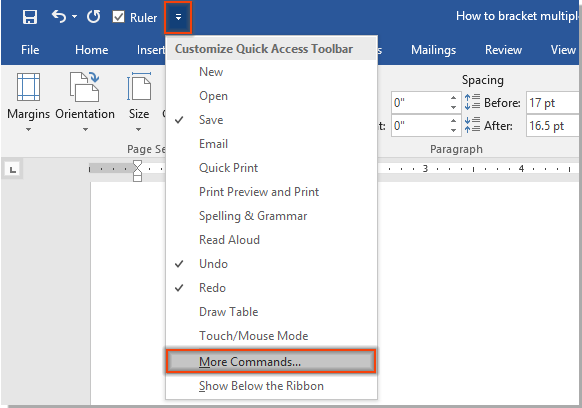The image size is (582, 408).
Task: Open the page Size icon
Action: tap(139, 87)
